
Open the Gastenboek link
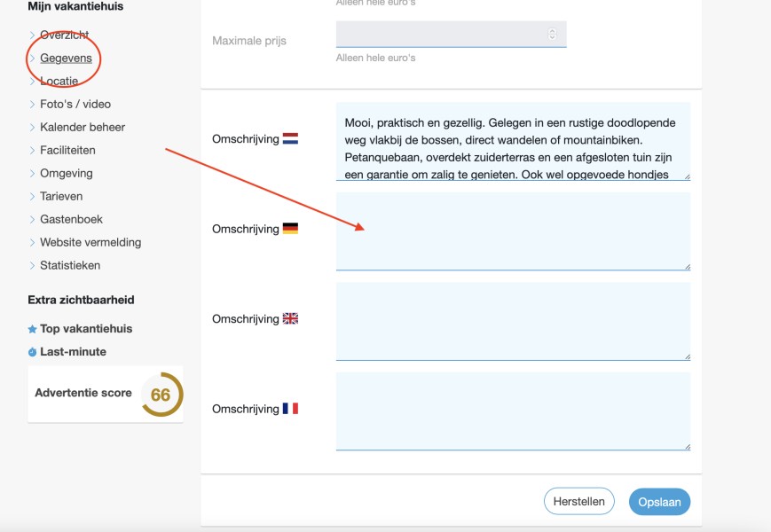click(x=71, y=219)
